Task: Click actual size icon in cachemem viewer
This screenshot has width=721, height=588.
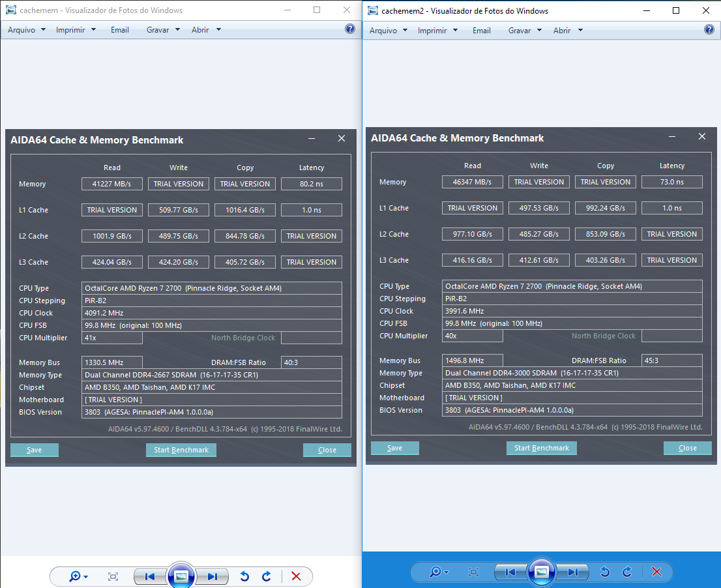Action: click(113, 576)
